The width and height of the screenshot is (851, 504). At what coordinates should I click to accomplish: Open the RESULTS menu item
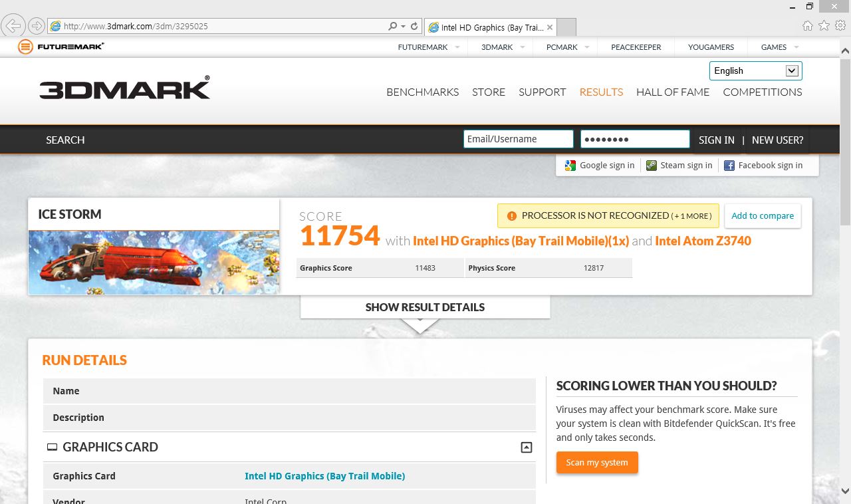tap(601, 92)
